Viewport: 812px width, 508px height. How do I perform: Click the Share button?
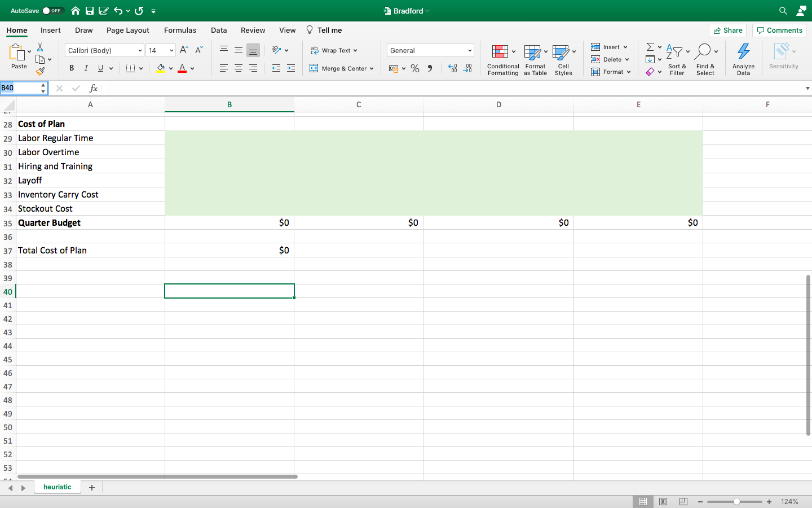[x=727, y=30]
